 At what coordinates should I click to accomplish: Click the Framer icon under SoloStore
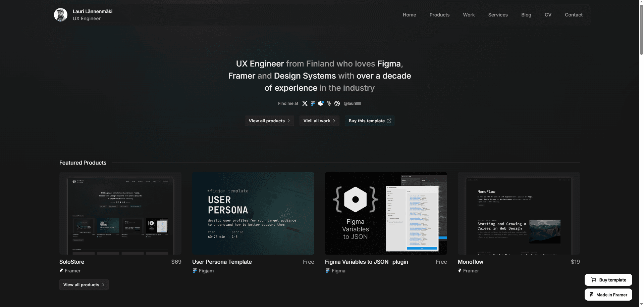pos(61,270)
